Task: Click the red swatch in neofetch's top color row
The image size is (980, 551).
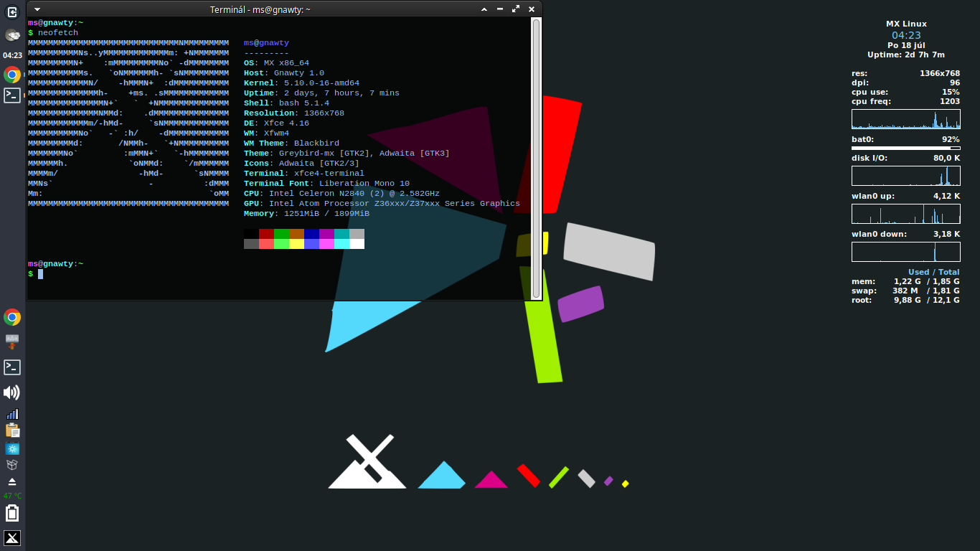Action: click(266, 234)
